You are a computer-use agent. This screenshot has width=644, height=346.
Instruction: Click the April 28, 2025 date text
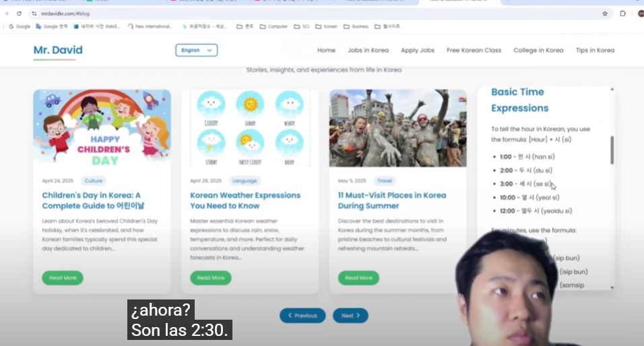[x=205, y=181]
